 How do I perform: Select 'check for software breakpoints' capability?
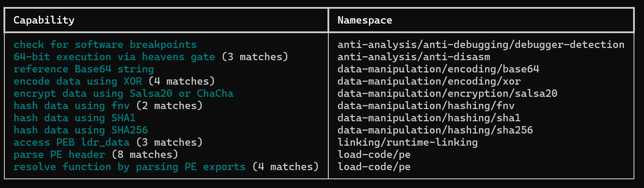(105, 44)
